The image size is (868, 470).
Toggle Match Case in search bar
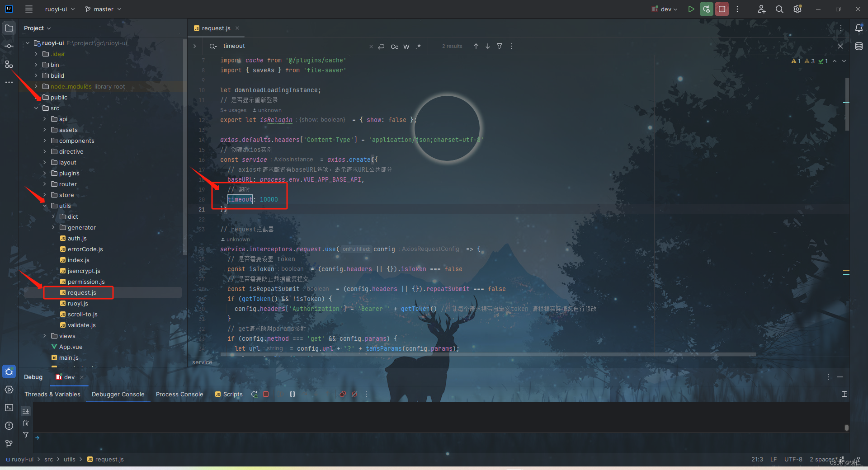point(395,47)
